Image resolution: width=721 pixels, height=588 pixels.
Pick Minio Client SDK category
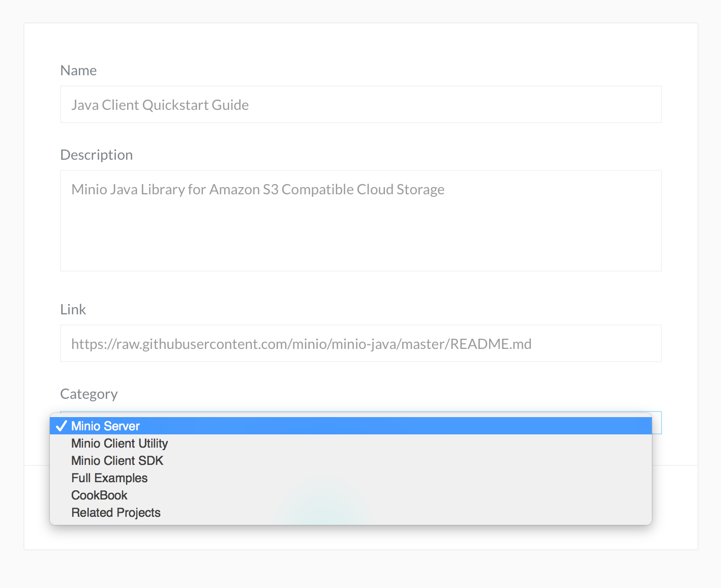pyautogui.click(x=117, y=461)
